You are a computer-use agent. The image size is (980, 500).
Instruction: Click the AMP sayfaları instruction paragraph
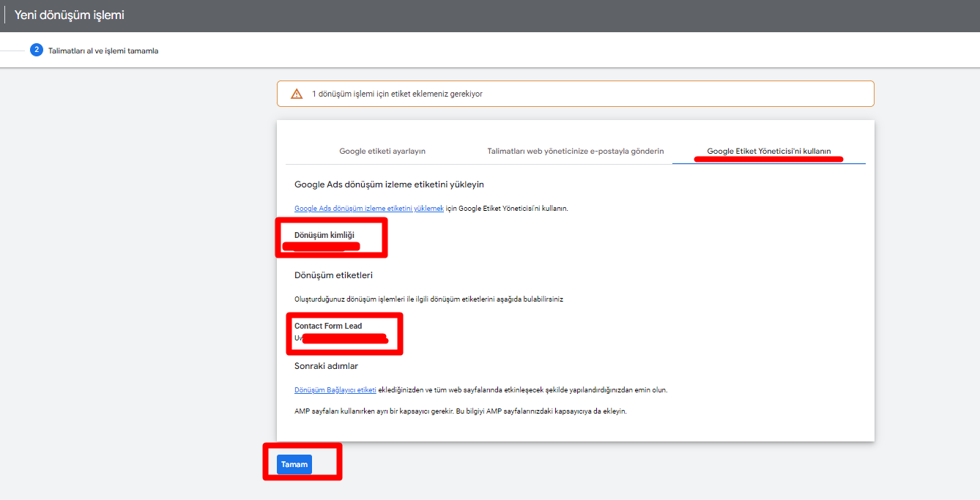460,411
